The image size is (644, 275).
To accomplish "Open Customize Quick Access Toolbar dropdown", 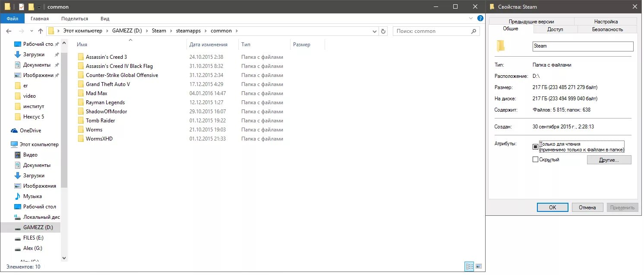I will [39, 7].
